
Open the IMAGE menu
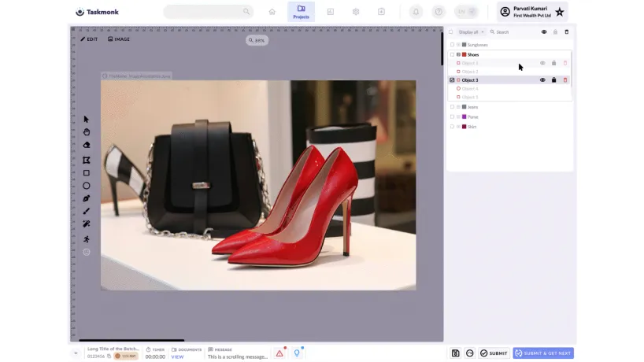tap(119, 39)
